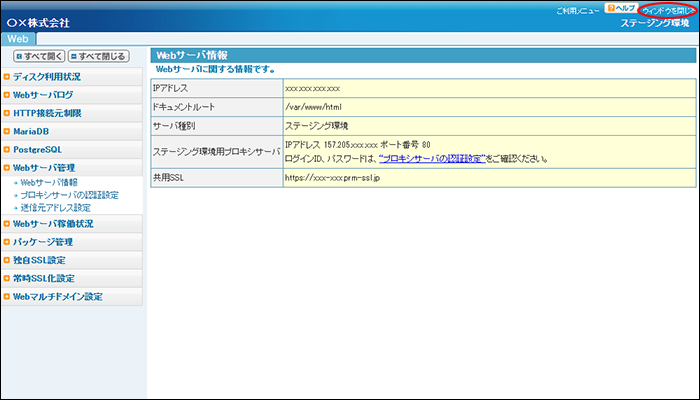Image resolution: width=700 pixels, height=400 pixels.
Task: Click the MariaDB orange square icon
Action: click(7, 131)
